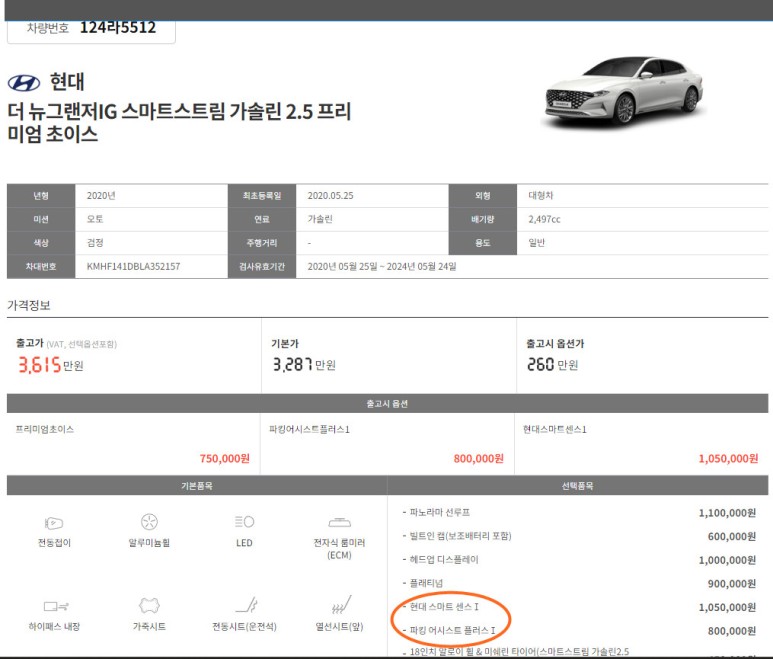Click the usage value 일반

point(536,243)
